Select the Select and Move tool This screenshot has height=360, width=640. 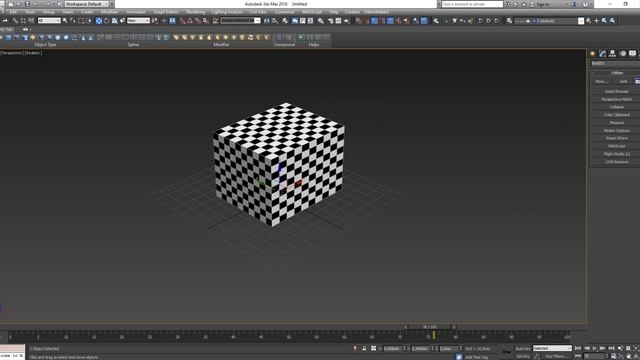(98, 20)
